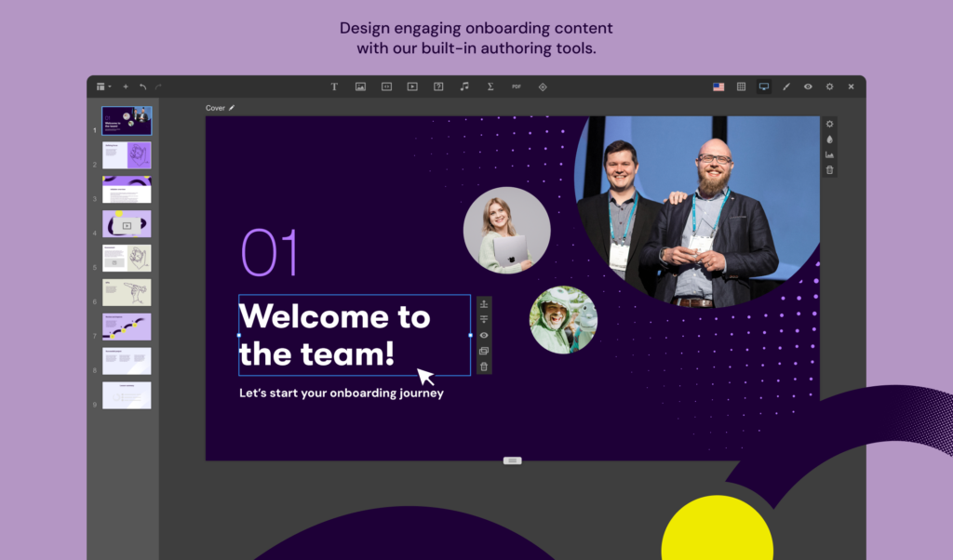Undo the last action
Screen dimensions: 953x560
tap(142, 87)
